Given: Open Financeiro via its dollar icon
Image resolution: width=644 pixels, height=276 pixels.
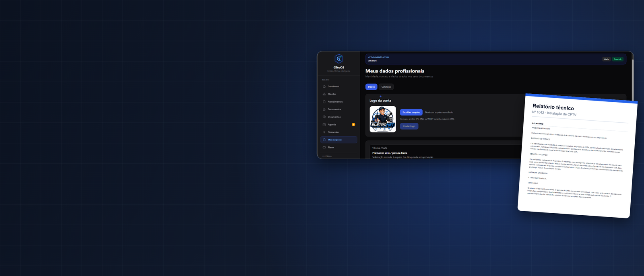Looking at the screenshot, I should point(324,132).
